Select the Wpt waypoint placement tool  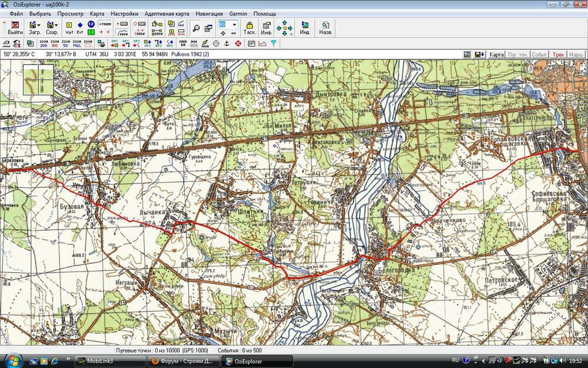[69, 28]
